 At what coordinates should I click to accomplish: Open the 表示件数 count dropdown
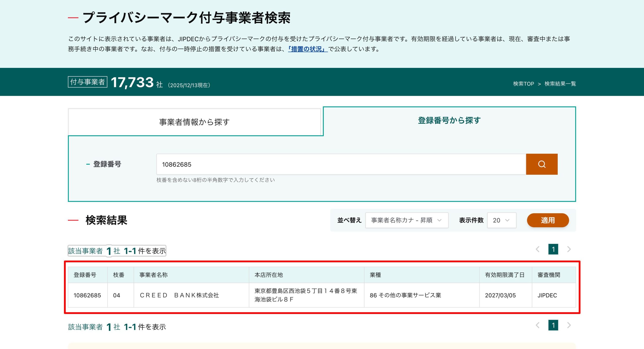click(x=502, y=220)
